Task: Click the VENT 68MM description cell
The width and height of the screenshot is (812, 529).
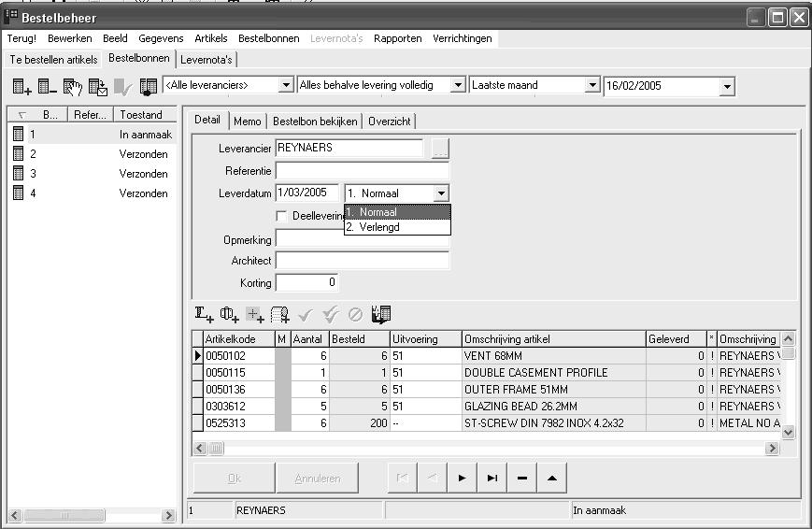Action: [x=553, y=356]
